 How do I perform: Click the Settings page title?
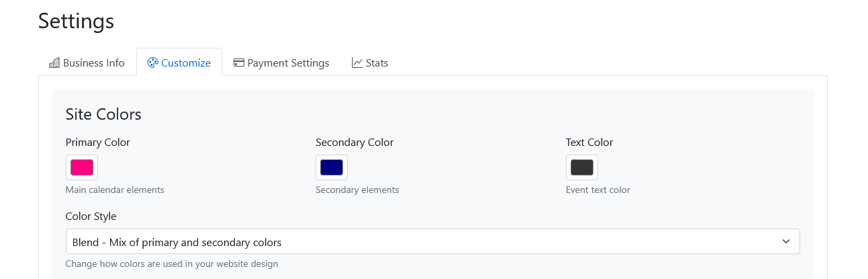(x=76, y=21)
